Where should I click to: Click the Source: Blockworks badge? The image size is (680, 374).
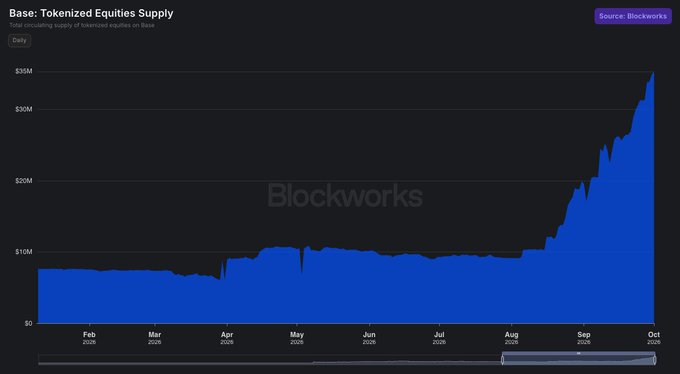(633, 16)
